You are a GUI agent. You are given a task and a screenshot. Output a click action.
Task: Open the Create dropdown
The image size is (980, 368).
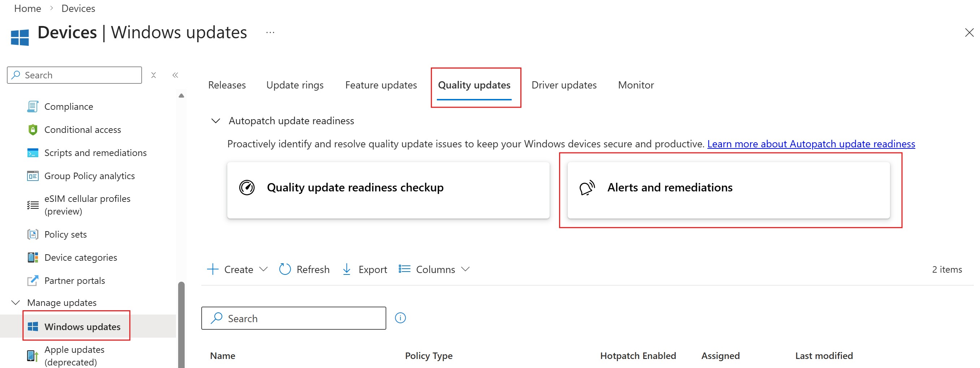(237, 269)
